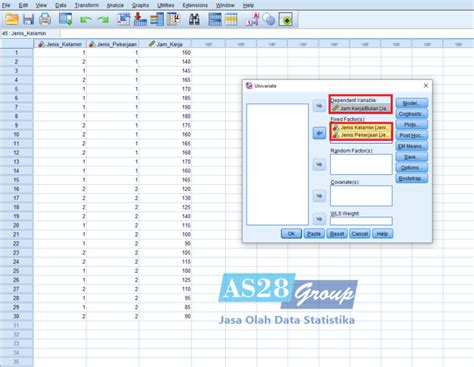Click the Go to Variable red-arrow icon

[x=140, y=19]
